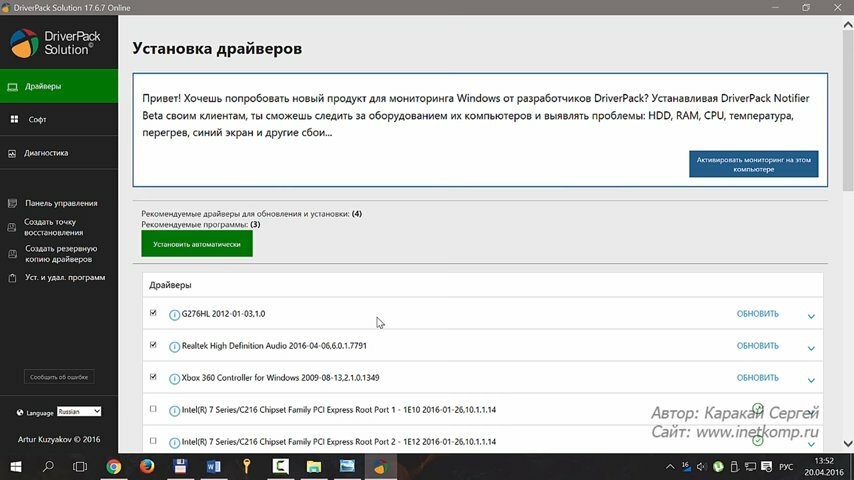Click the scrollbar up arrow
Image resolution: width=854 pixels, height=480 pixels.
pyautogui.click(x=848, y=25)
